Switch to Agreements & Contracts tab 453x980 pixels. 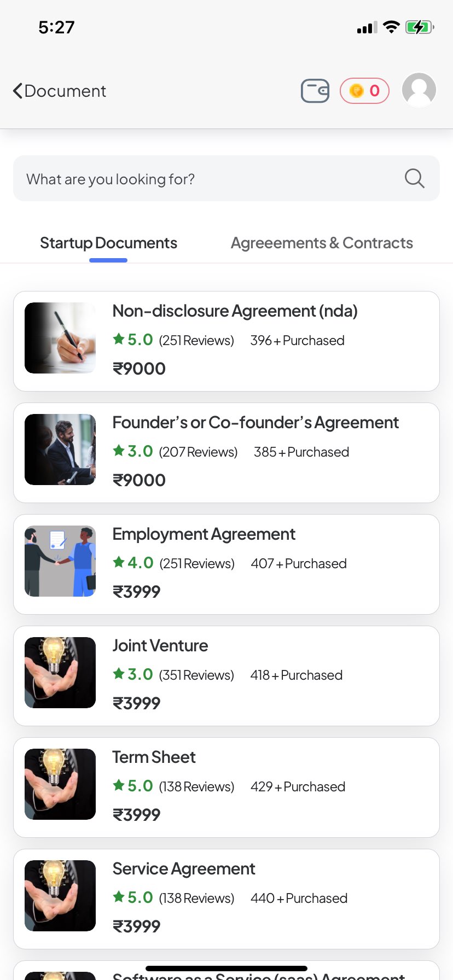coord(322,243)
